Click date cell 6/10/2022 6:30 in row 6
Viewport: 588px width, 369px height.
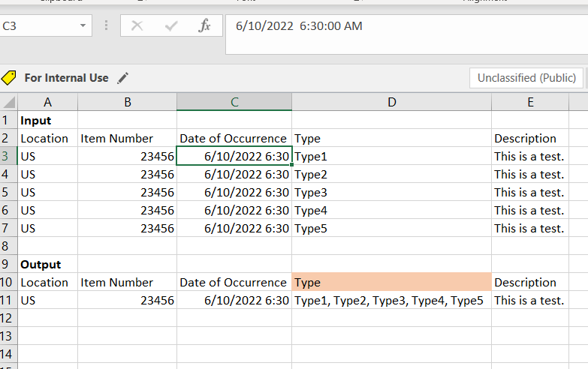pyautogui.click(x=234, y=210)
